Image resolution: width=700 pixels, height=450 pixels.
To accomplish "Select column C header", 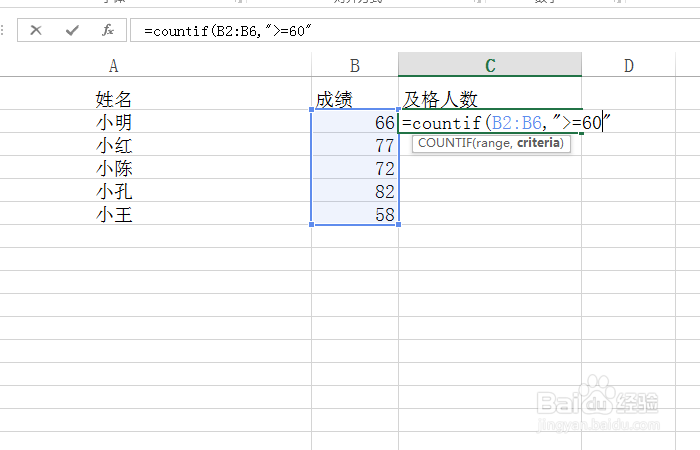I will coord(490,65).
